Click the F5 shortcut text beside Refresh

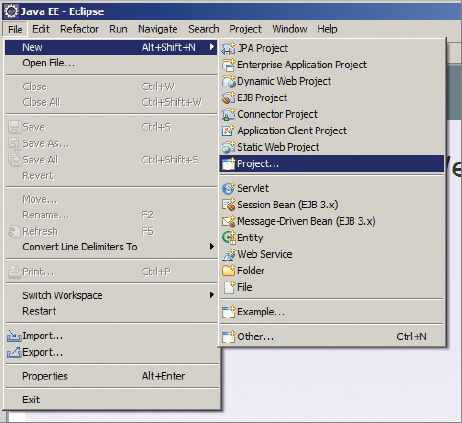pos(148,231)
